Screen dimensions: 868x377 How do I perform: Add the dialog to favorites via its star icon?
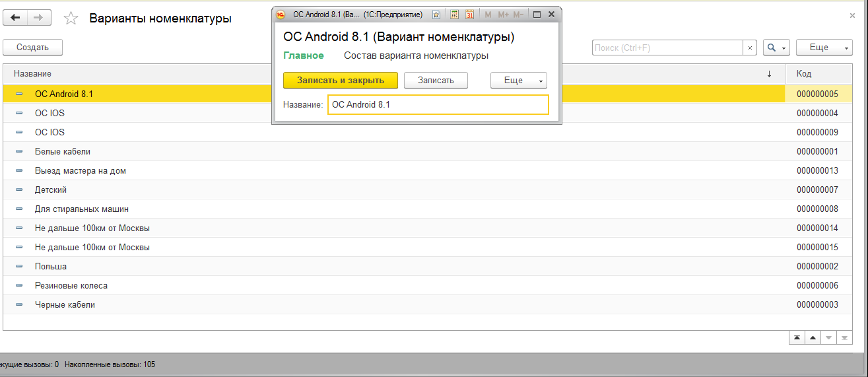[x=436, y=14]
